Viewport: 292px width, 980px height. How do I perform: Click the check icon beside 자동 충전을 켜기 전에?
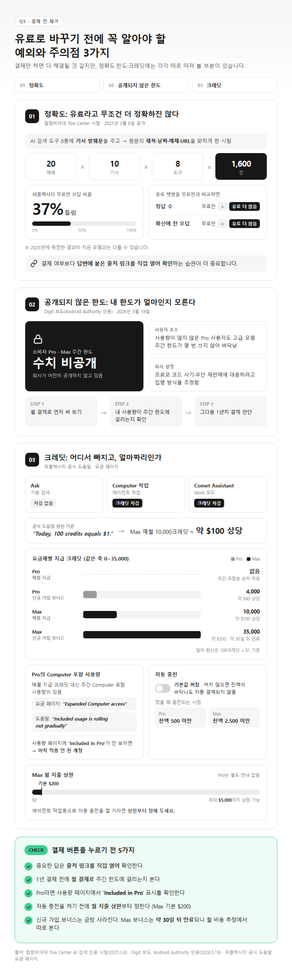[x=28, y=906]
